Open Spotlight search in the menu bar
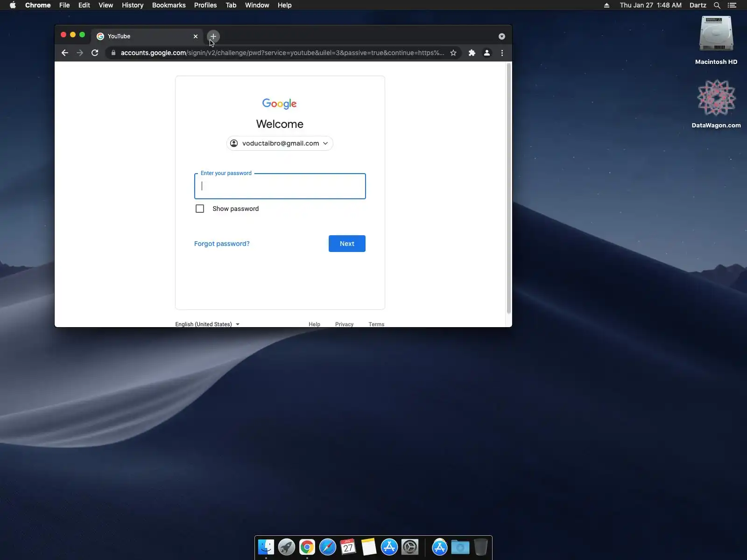The height and width of the screenshot is (560, 747). (x=717, y=5)
